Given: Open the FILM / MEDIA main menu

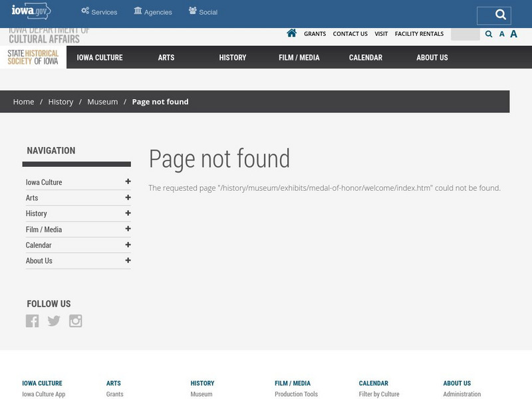Looking at the screenshot, I should pos(299,58).
